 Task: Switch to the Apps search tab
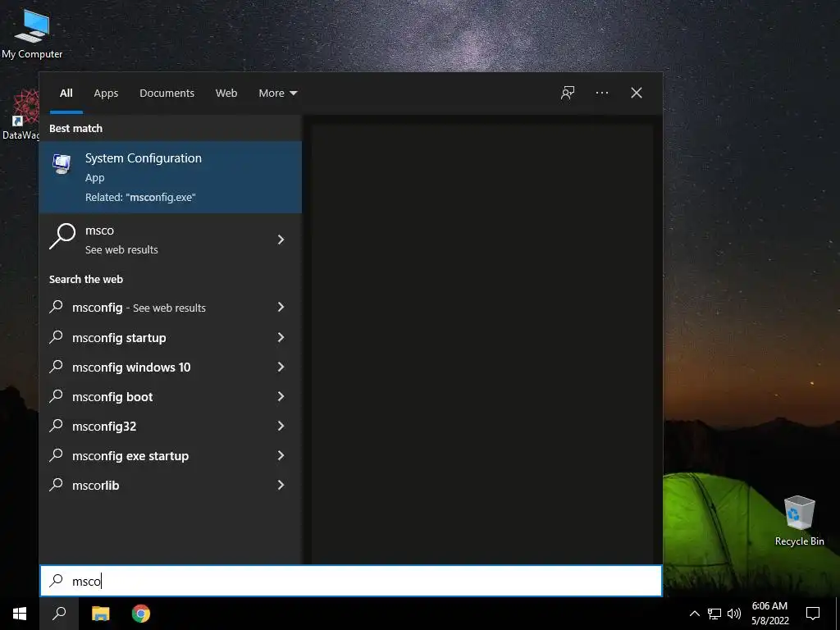pos(106,94)
